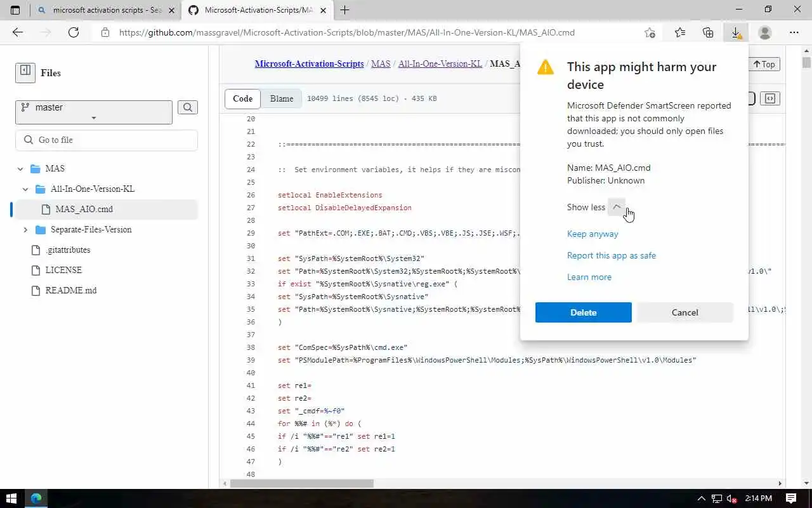
Task: Click the address bar URL
Action: click(x=347, y=32)
